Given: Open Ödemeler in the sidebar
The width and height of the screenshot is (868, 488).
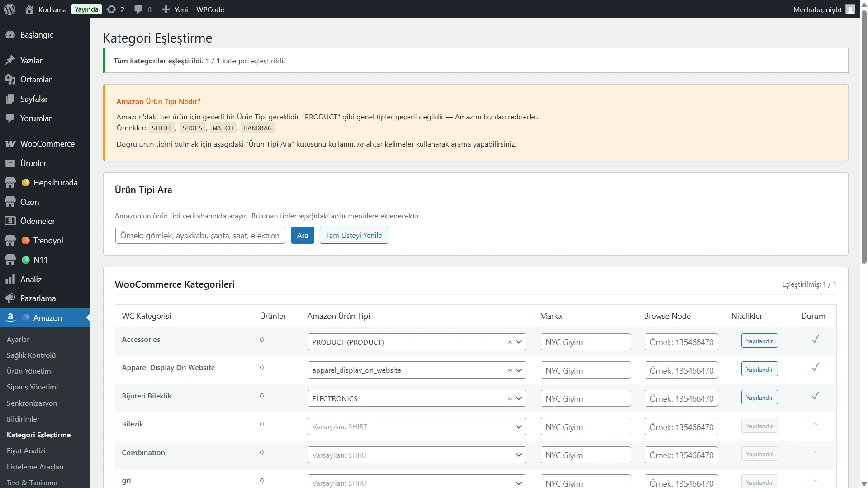Looking at the screenshot, I should click(38, 221).
